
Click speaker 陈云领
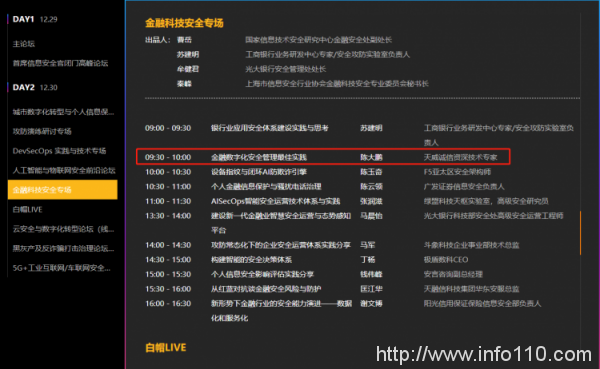click(x=371, y=186)
